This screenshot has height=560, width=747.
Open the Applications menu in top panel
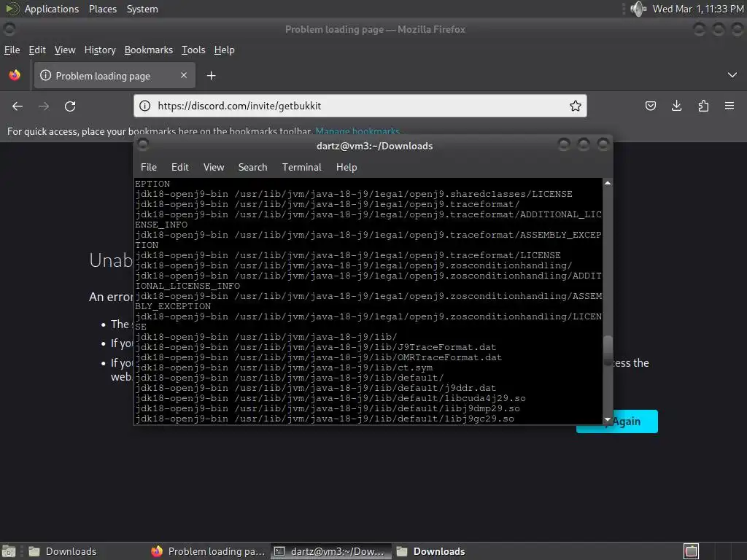tap(52, 9)
